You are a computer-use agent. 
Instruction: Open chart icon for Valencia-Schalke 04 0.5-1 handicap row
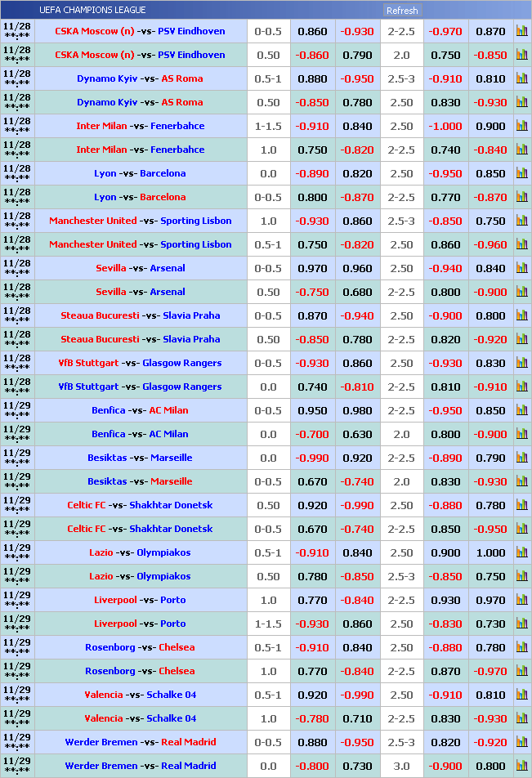click(521, 695)
